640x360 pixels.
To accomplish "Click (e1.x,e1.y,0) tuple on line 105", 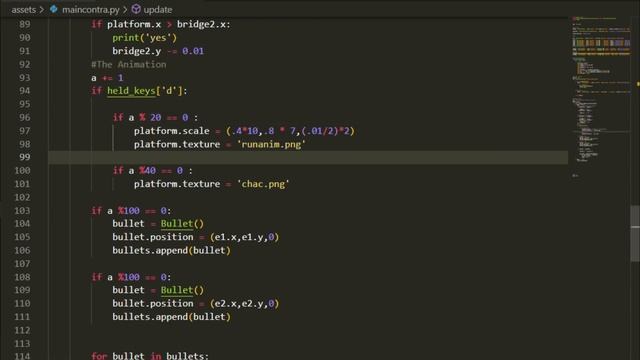I will (x=244, y=237).
